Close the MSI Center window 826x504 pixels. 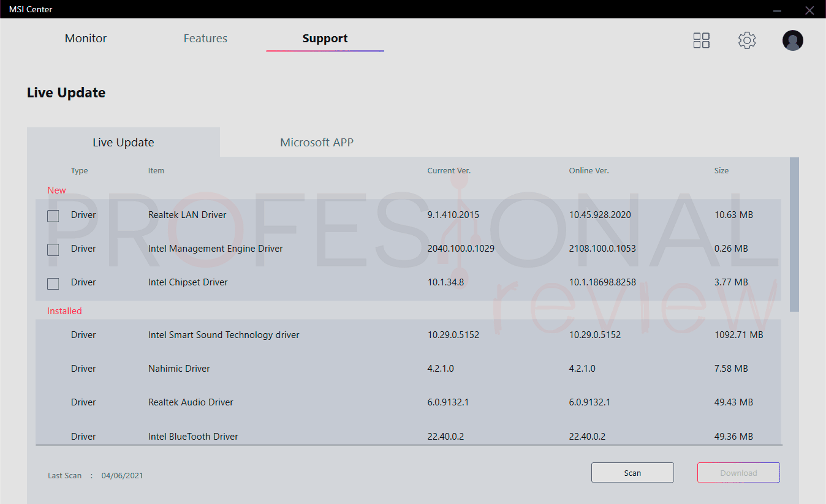809,10
